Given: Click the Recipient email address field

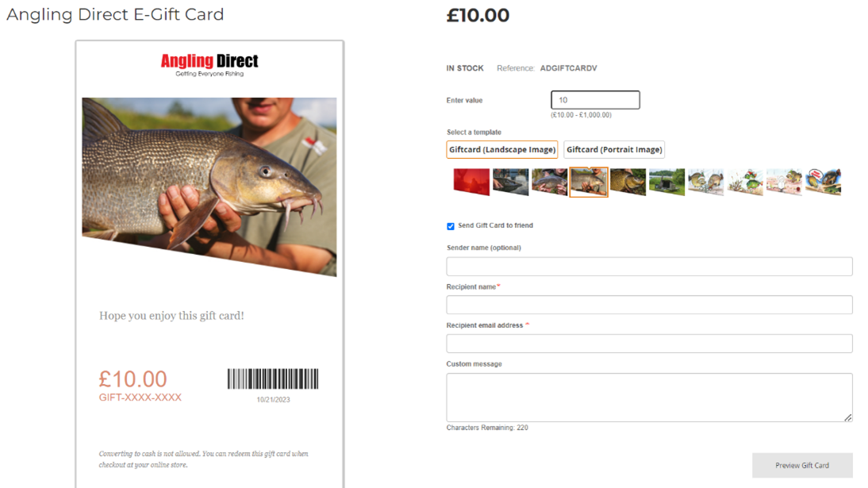Looking at the screenshot, I should [x=649, y=344].
